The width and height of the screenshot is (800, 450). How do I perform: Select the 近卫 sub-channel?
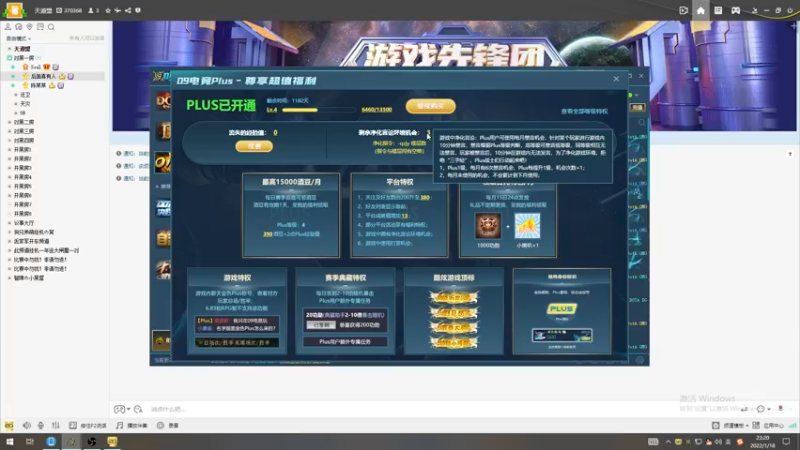pos(25,94)
